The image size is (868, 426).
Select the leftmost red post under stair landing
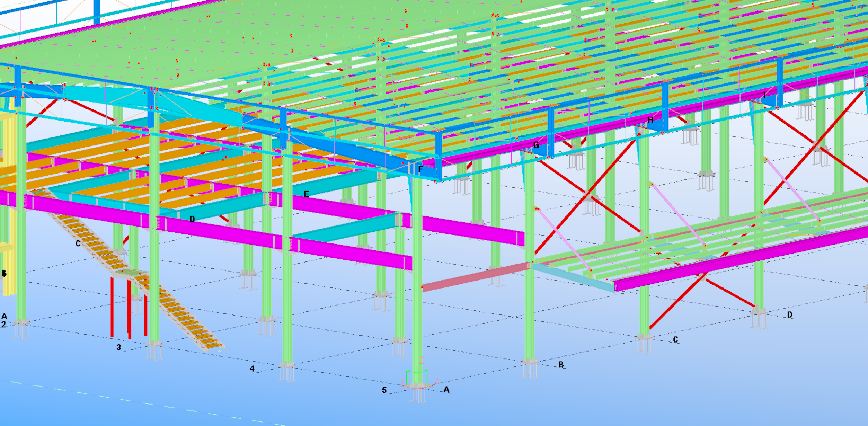pyautogui.click(x=112, y=307)
